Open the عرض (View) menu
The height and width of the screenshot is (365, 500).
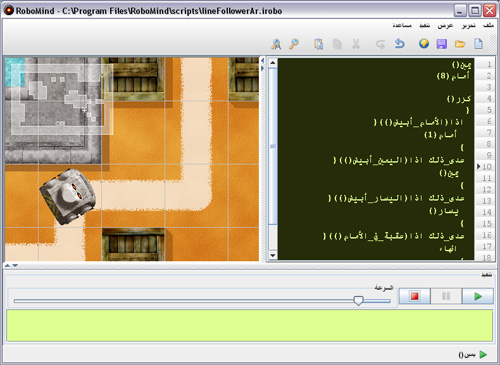(x=445, y=26)
